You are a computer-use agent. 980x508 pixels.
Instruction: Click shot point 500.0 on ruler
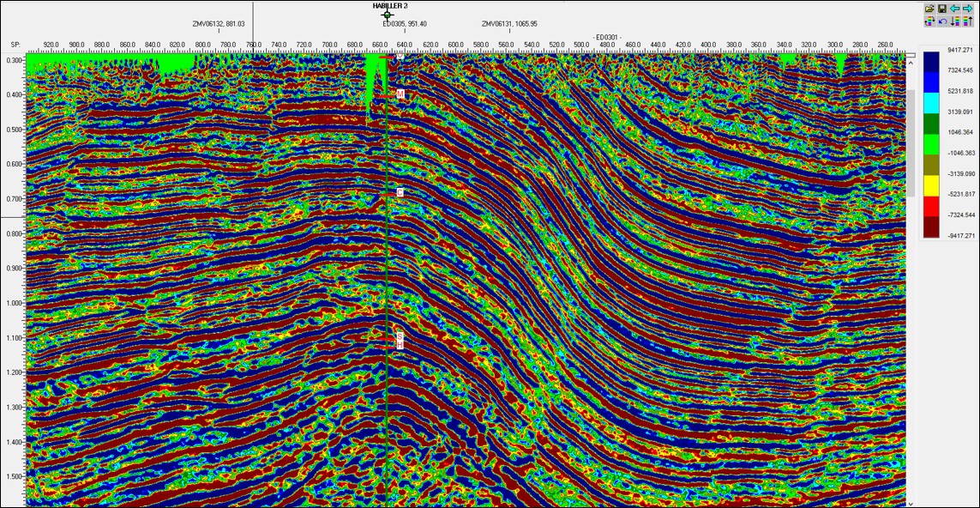click(581, 45)
